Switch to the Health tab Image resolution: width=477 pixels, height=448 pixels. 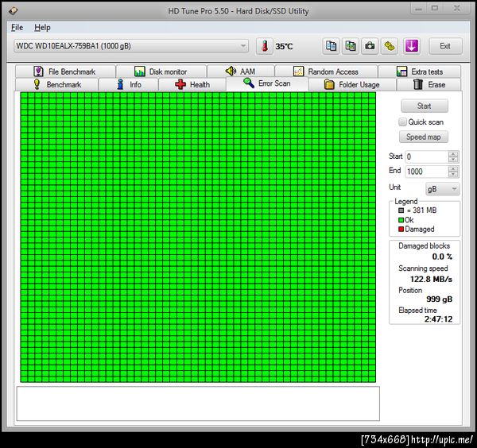pos(192,84)
